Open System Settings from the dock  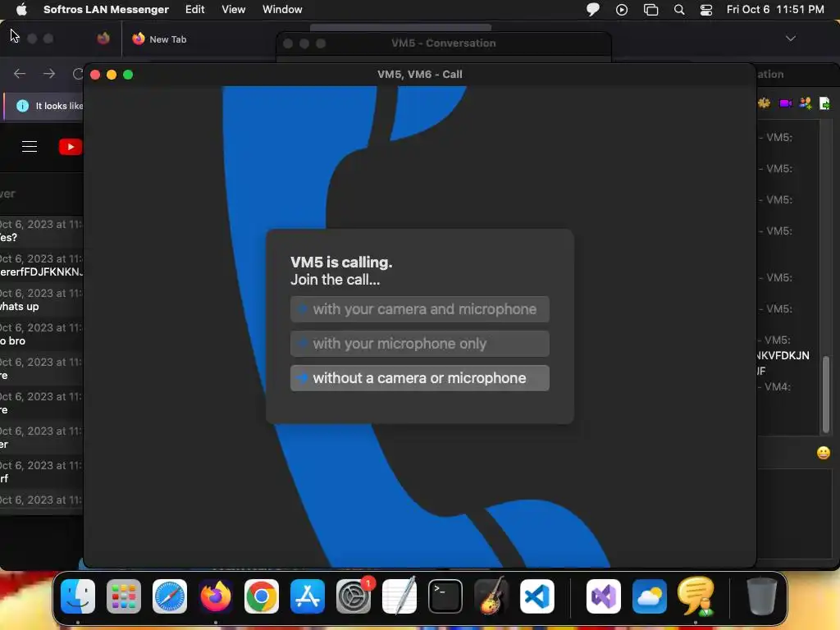(x=354, y=596)
